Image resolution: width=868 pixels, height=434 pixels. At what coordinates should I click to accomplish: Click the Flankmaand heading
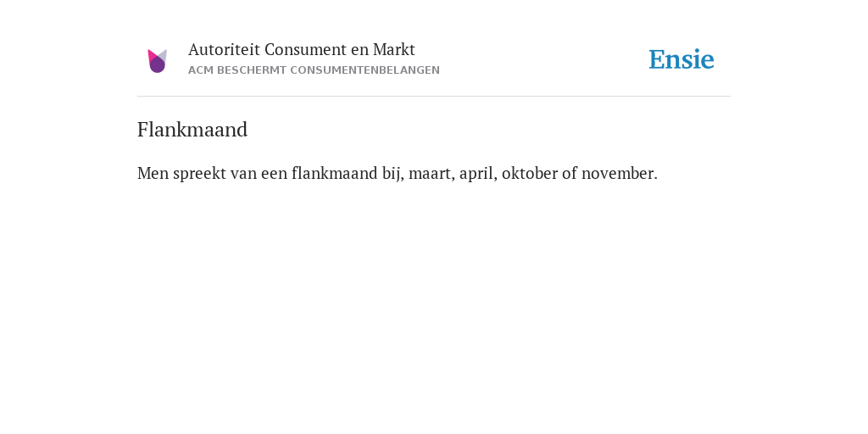pyautogui.click(x=192, y=130)
